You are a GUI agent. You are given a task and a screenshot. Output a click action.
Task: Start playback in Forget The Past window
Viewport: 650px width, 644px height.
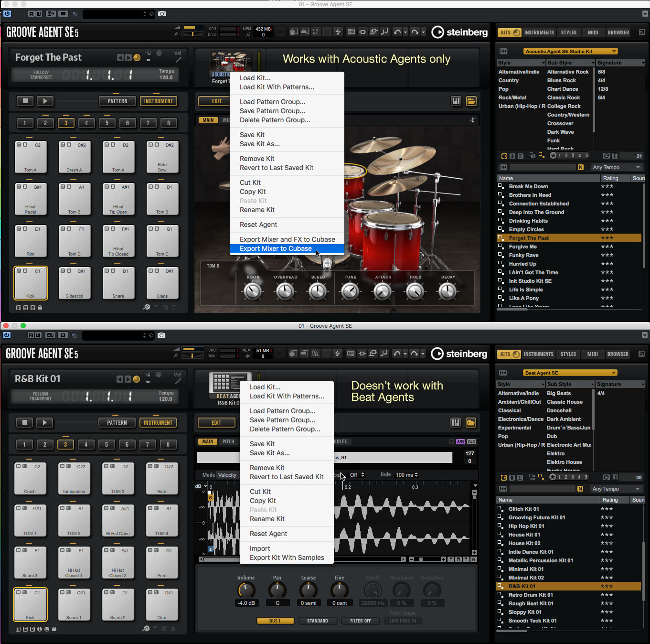click(45, 101)
